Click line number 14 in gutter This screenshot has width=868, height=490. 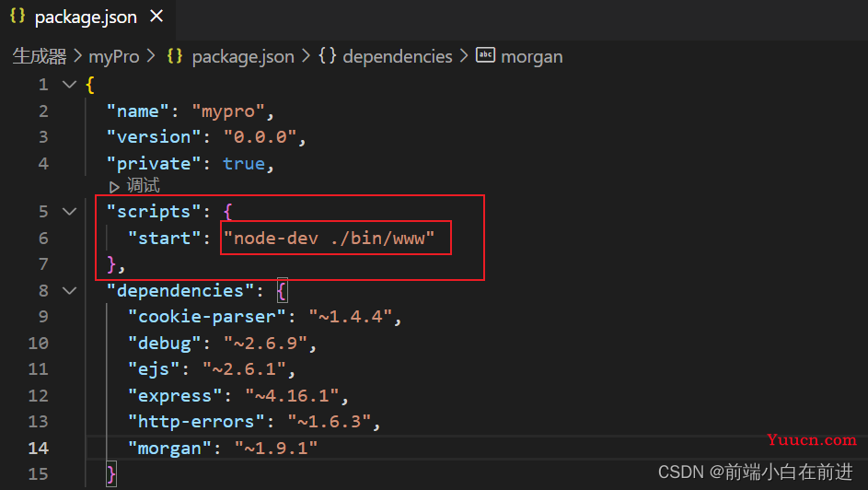coord(38,448)
